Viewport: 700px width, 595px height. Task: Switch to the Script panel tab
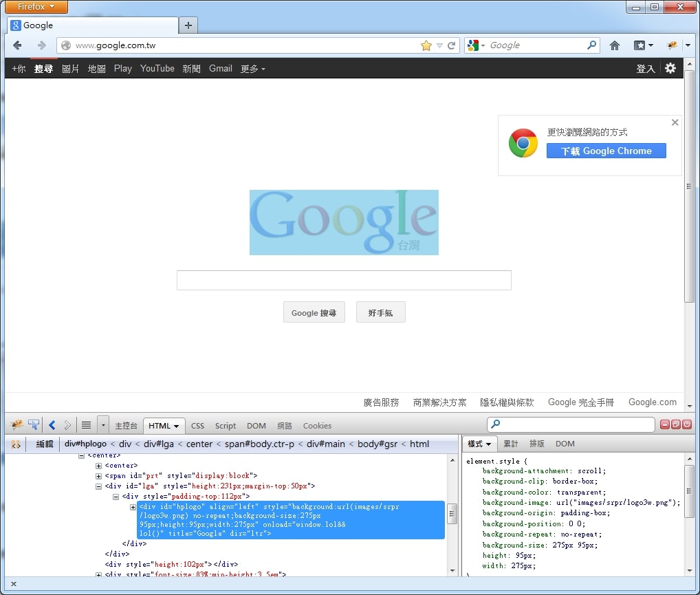(226, 426)
